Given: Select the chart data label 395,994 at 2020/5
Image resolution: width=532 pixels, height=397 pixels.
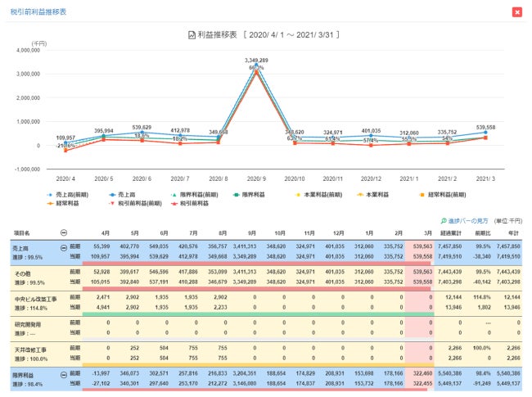Looking at the screenshot, I should click(104, 131).
